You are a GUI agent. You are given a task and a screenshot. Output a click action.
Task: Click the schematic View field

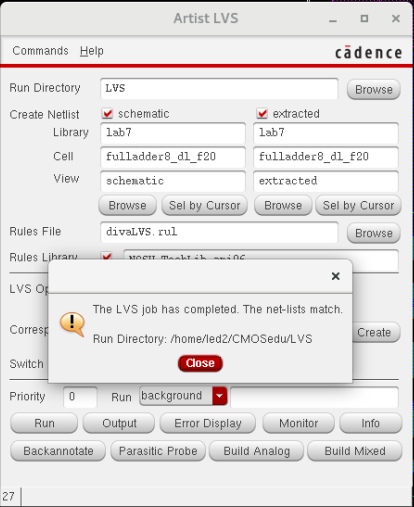pos(173,181)
